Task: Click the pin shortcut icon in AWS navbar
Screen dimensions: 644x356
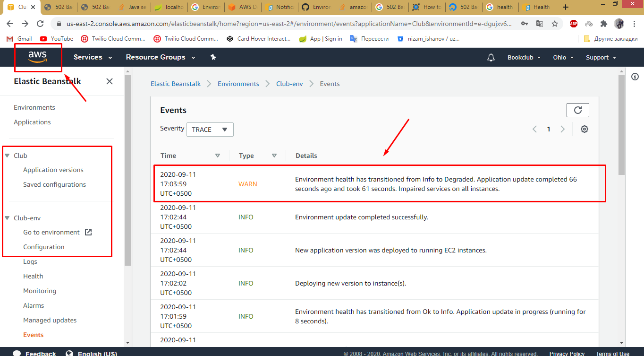Action: coord(213,57)
